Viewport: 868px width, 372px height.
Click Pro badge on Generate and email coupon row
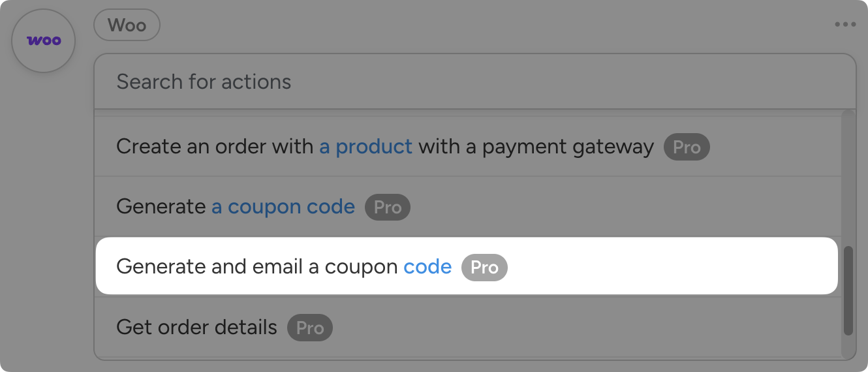(x=484, y=268)
